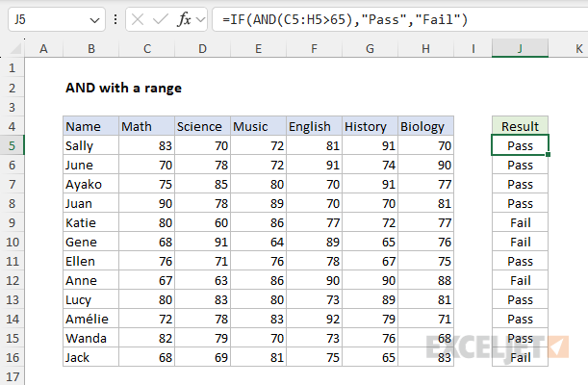Screen dimensions: 588x385
Task: Click the formula bar options dots
Action: pyautogui.click(x=115, y=19)
